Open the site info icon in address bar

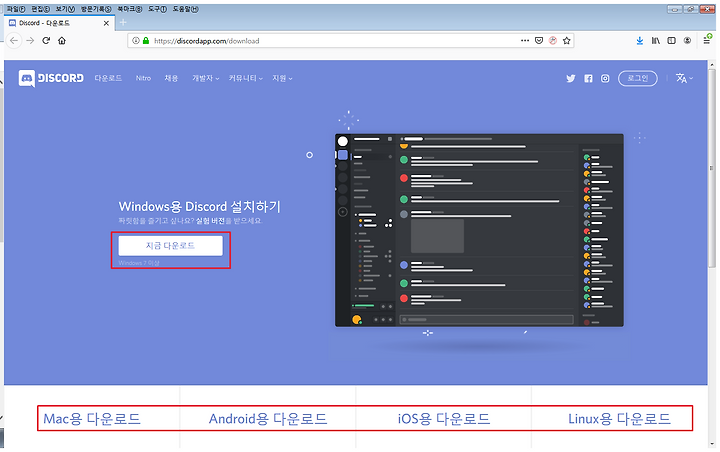(x=136, y=40)
